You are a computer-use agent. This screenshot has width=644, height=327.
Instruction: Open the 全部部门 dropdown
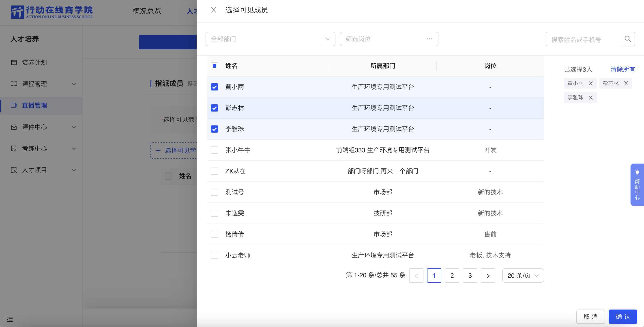pyautogui.click(x=270, y=39)
